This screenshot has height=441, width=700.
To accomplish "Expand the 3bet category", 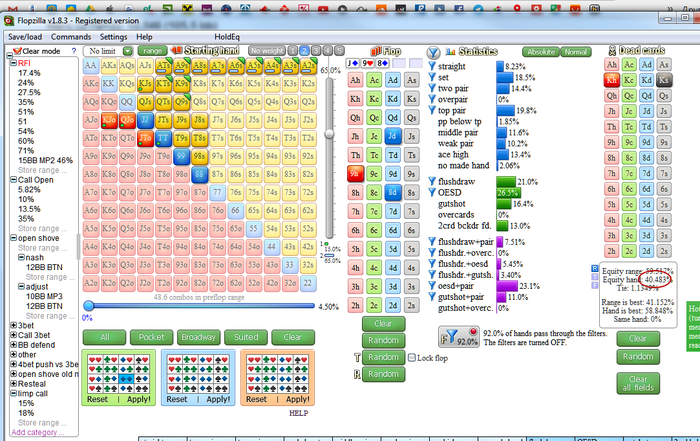I will 13,325.
